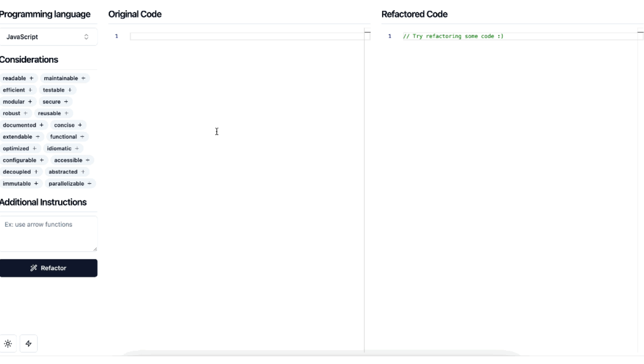Open the JavaScript language dropdown
This screenshot has width=644, height=364.
click(48, 37)
